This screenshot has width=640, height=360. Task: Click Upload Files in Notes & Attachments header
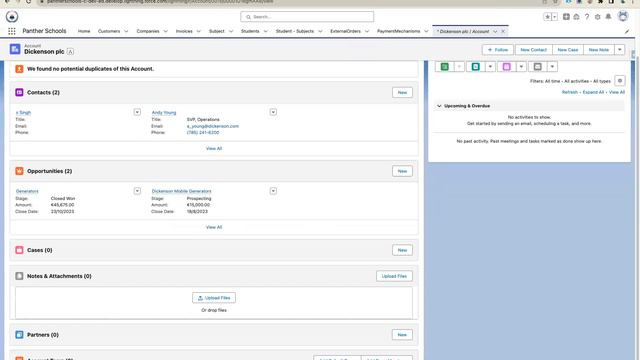(394, 276)
